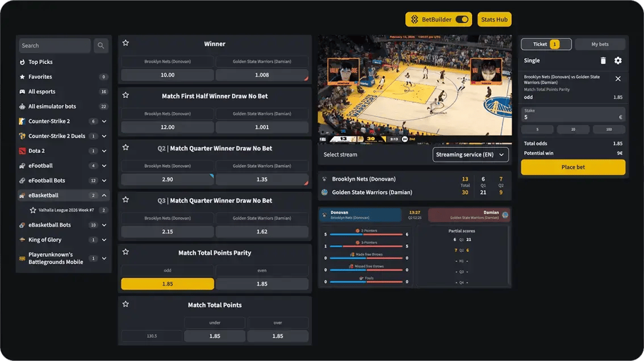Star the Match First Half Winner market
Viewport: 644px width, 361px height.
126,96
